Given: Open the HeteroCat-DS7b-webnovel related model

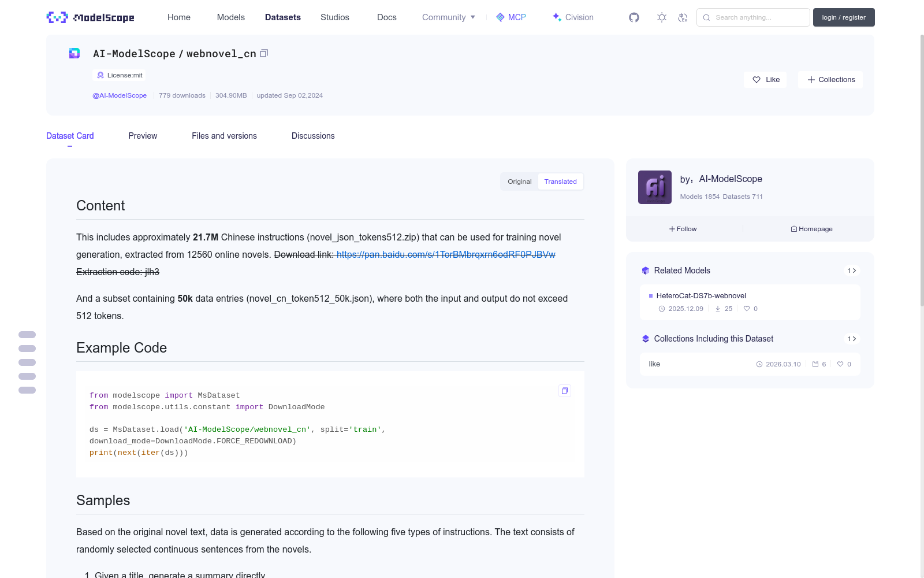Looking at the screenshot, I should coord(750,302).
